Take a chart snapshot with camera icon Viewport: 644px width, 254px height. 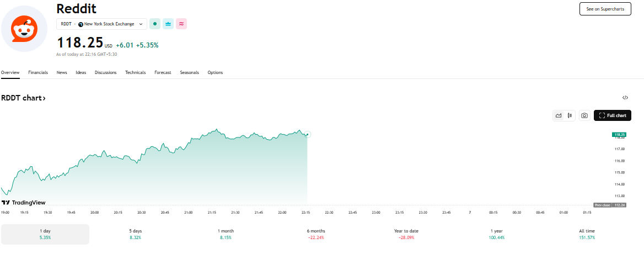pos(584,115)
